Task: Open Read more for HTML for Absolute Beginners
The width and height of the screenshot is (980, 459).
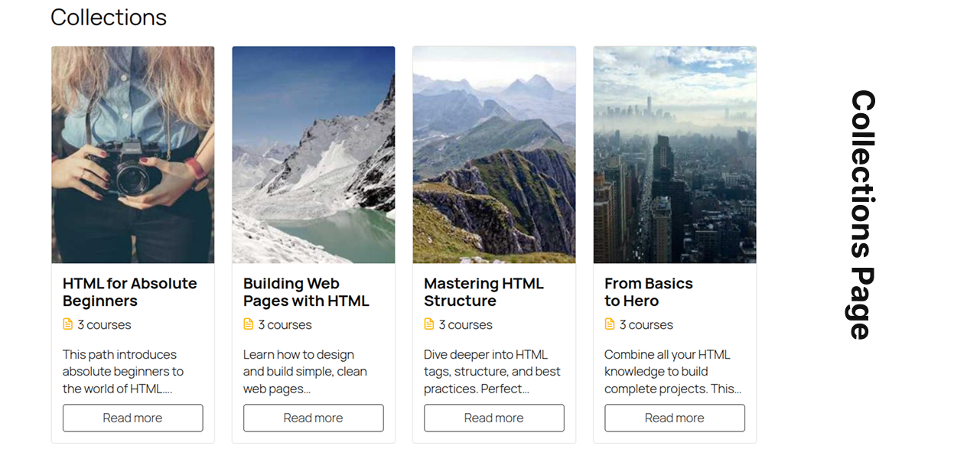Action: 132,418
